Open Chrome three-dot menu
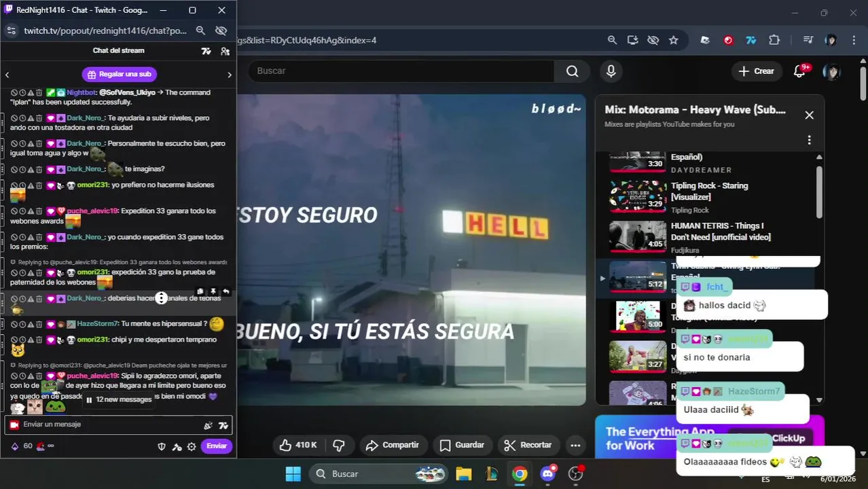 coord(854,40)
